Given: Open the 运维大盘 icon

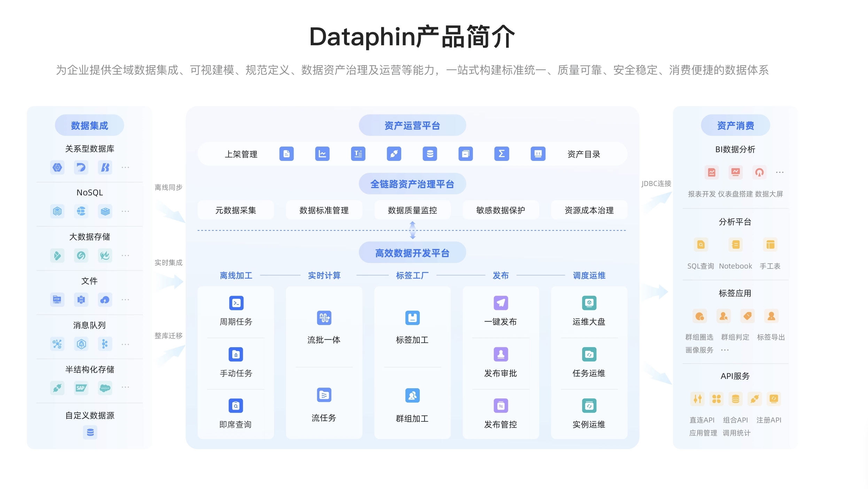Looking at the screenshot, I should pos(589,303).
